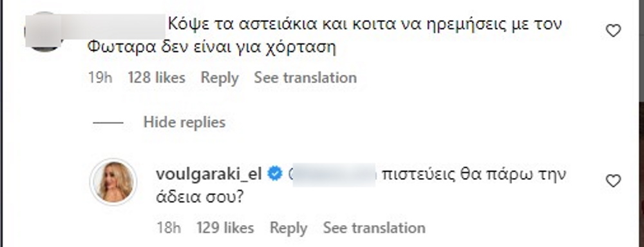This screenshot has width=644, height=247.
Task: Open the blurred avatar of the first commenter
Action: click(x=43, y=32)
